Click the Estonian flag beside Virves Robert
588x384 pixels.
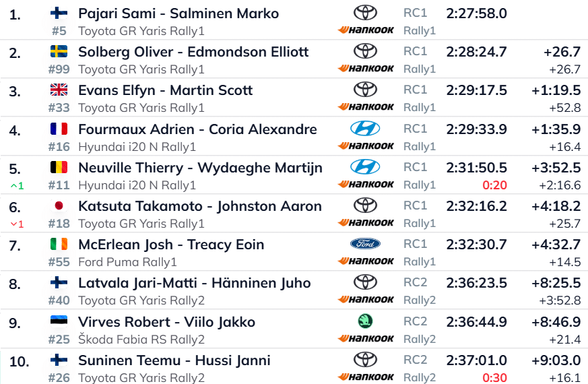[59, 321]
